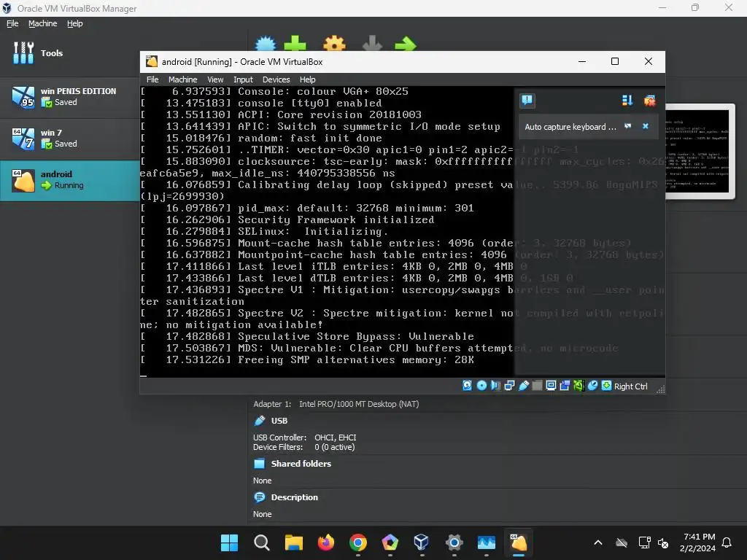Screen dimensions: 747x560
Task: Maximize the android VM window
Action: click(615, 61)
